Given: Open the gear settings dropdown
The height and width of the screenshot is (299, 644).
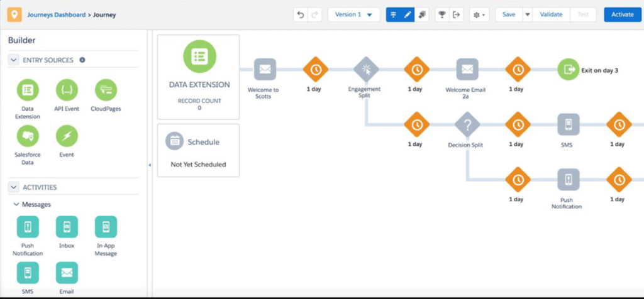Looking at the screenshot, I should coord(479,14).
